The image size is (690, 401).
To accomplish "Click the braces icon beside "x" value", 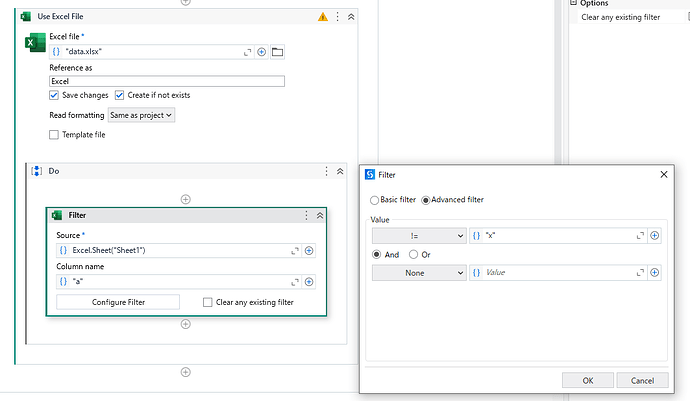I will (476, 235).
